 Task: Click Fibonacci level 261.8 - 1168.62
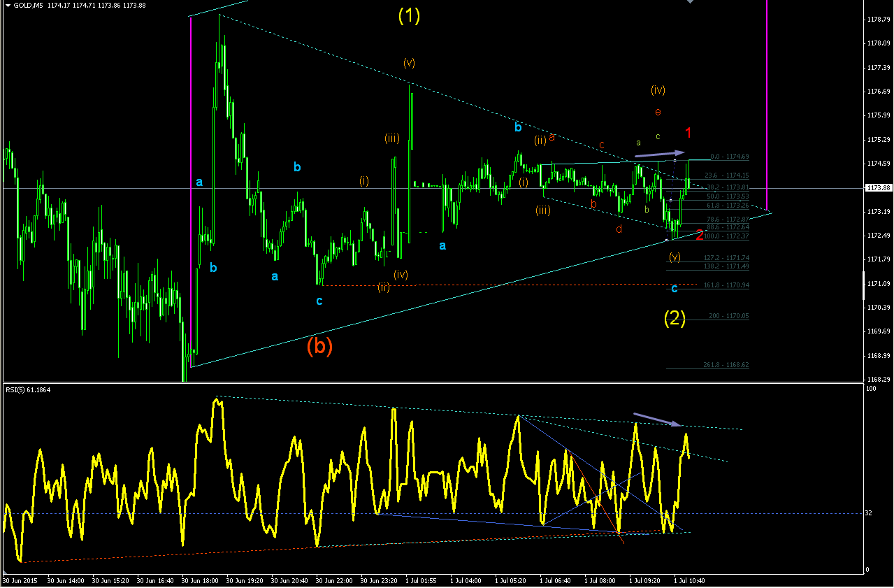coord(726,365)
